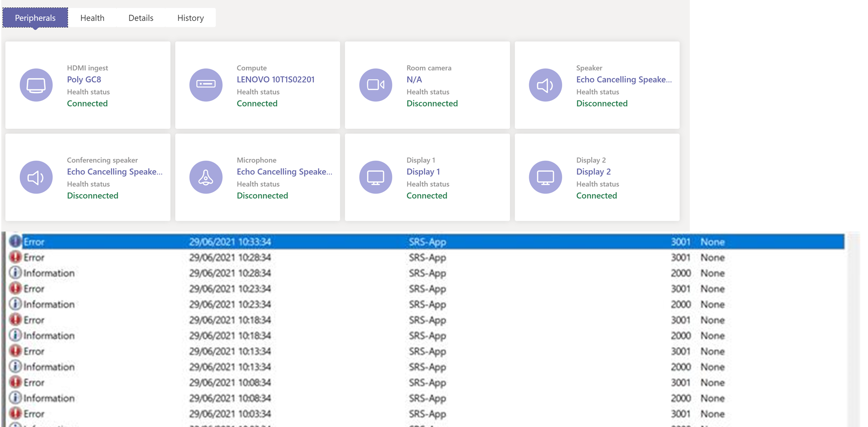The height and width of the screenshot is (427, 868).
Task: Open the History tab
Action: [191, 18]
